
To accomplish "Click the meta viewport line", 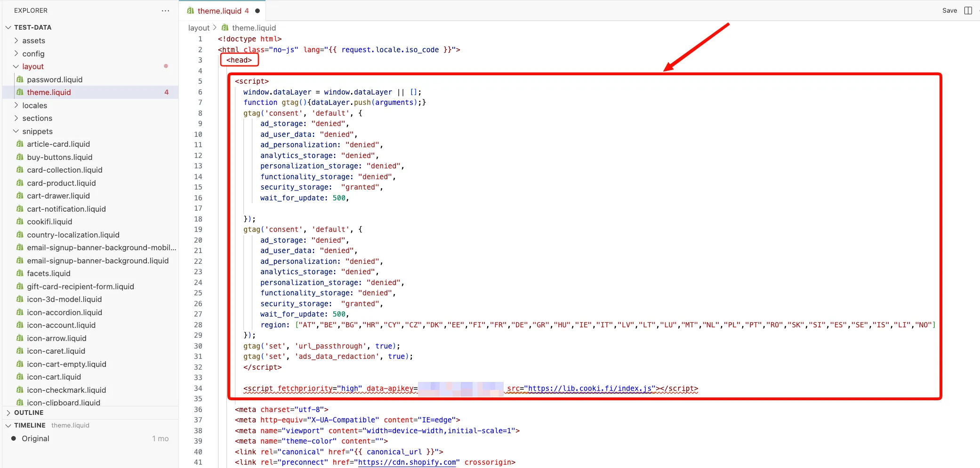I will (377, 431).
